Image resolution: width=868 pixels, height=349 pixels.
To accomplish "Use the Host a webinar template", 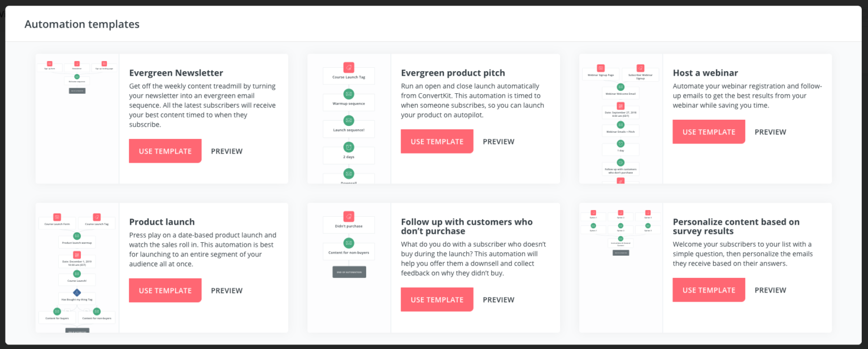I will [709, 132].
